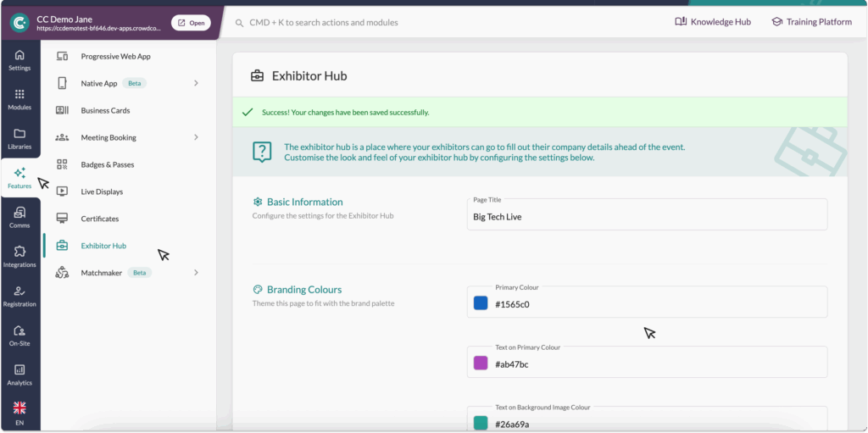Open the Settings section in left rail
This screenshot has width=868, height=433.
19,60
